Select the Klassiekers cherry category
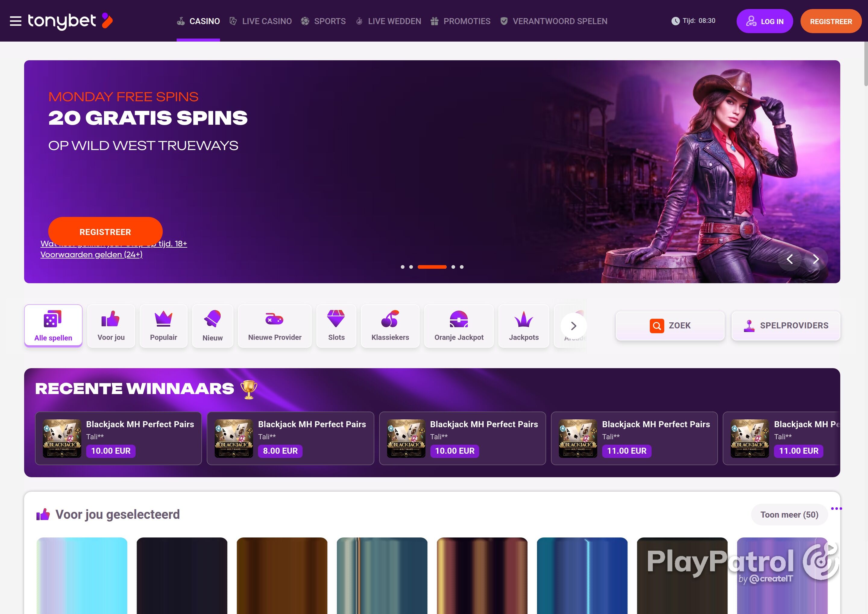This screenshot has height=614, width=868. pos(390,325)
